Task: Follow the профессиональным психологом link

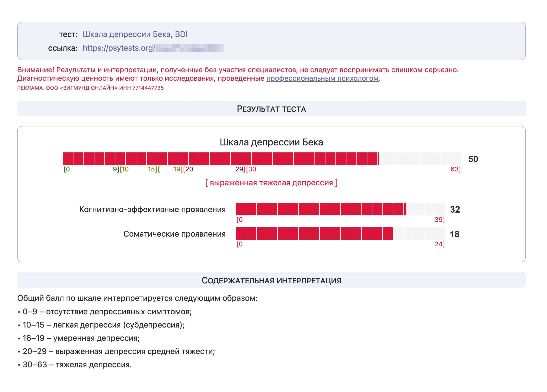Action: click(322, 78)
